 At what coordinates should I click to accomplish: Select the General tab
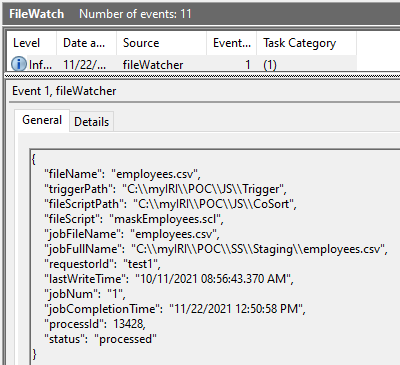42,120
